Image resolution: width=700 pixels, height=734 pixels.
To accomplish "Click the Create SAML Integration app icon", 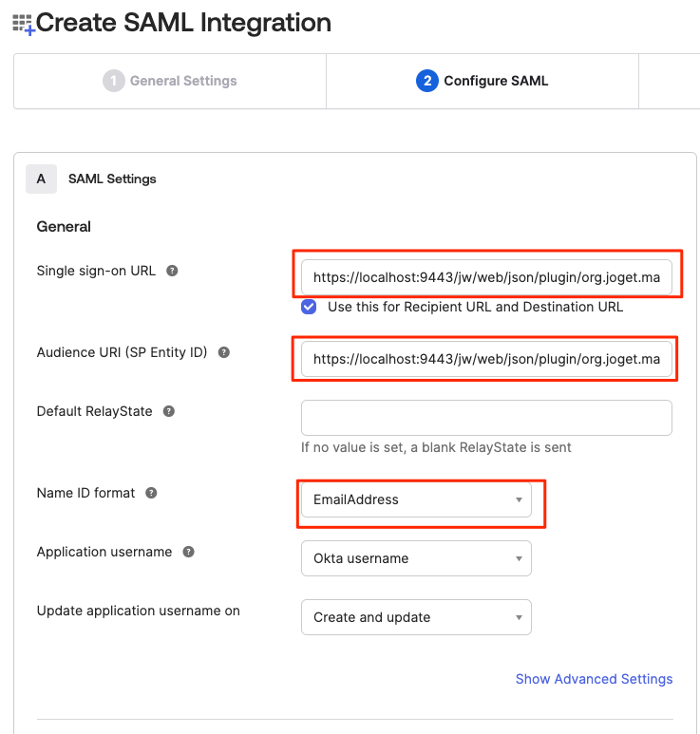I will tap(23, 24).
